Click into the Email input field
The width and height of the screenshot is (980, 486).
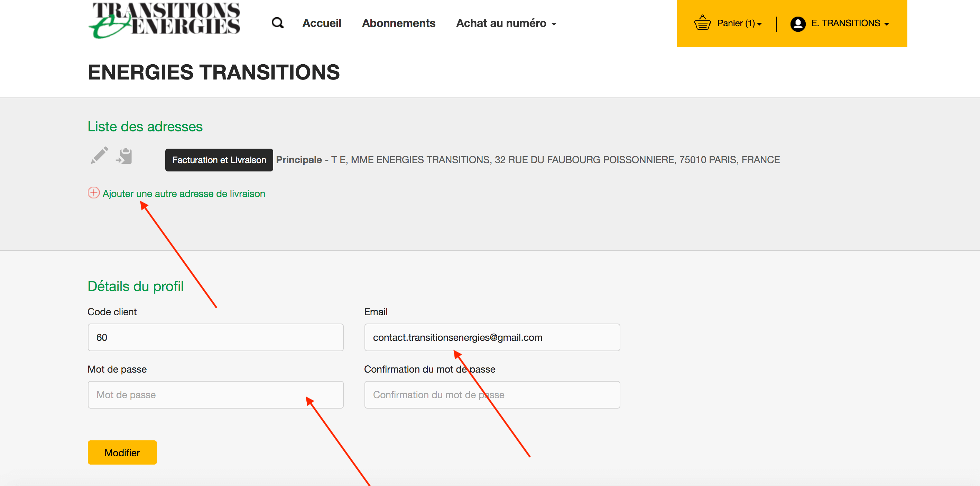click(492, 337)
